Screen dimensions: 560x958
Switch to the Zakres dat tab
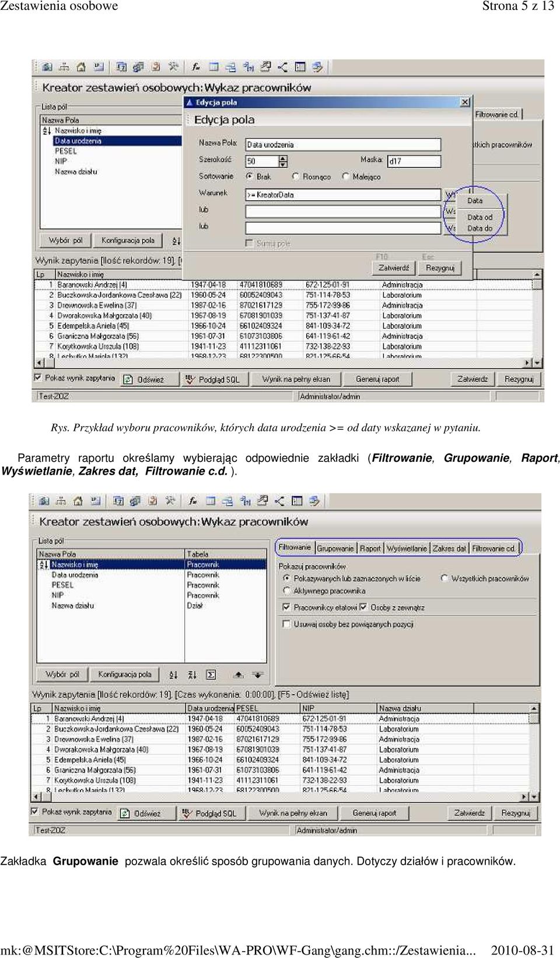click(449, 548)
